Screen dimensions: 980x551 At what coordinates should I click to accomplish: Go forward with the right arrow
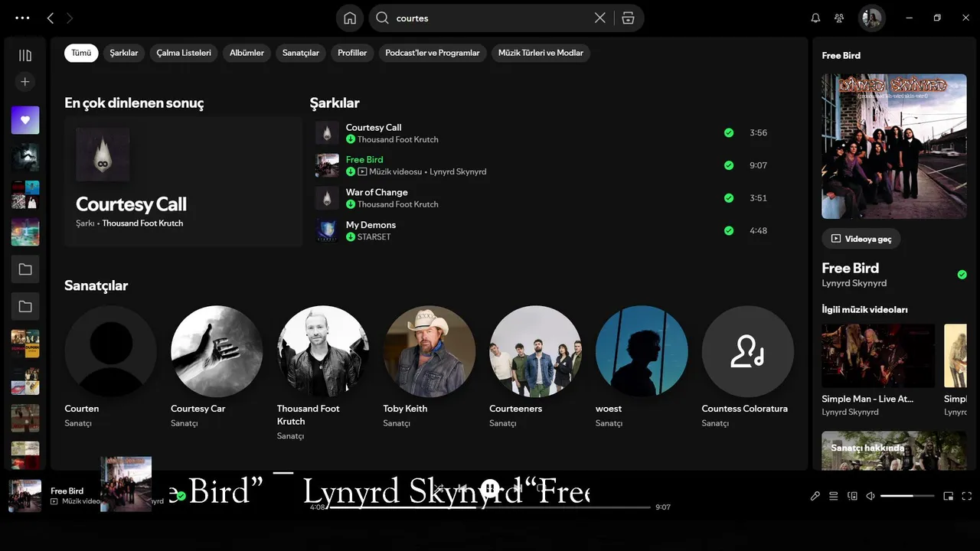click(x=70, y=18)
